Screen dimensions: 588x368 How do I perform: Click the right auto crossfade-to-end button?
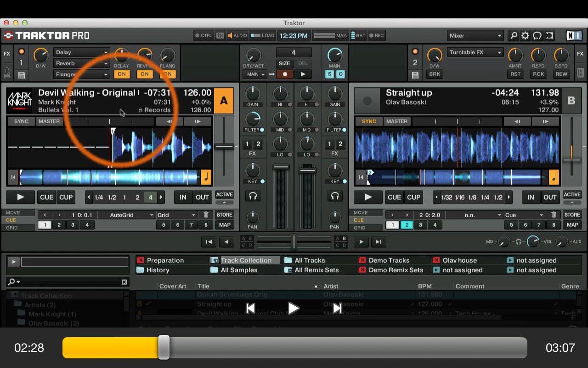[x=379, y=242]
